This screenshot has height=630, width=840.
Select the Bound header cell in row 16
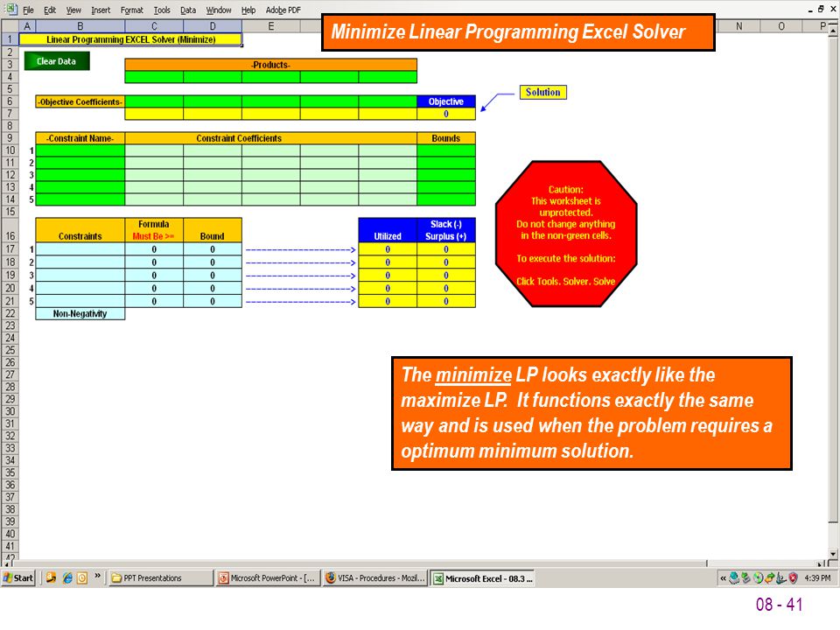(x=213, y=230)
